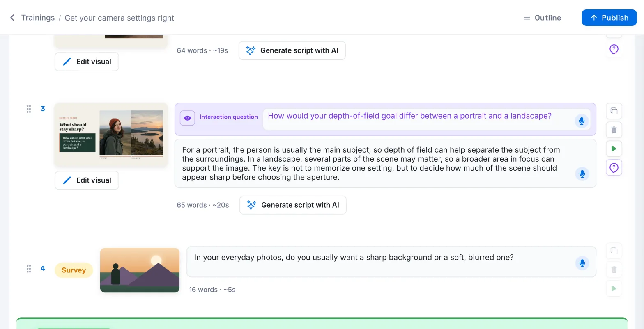Click microphone in the survey question field
Viewport: 644px width, 329px height.
(582, 263)
